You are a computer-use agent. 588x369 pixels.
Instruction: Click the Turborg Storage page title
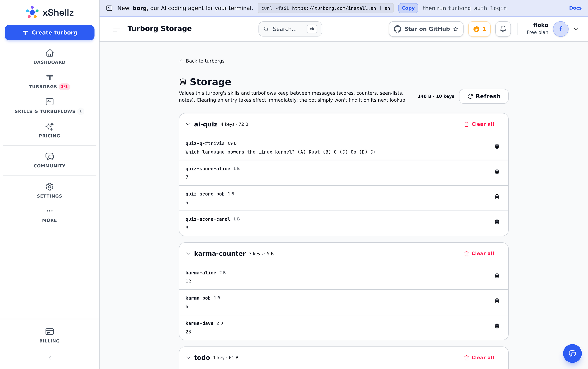(159, 29)
